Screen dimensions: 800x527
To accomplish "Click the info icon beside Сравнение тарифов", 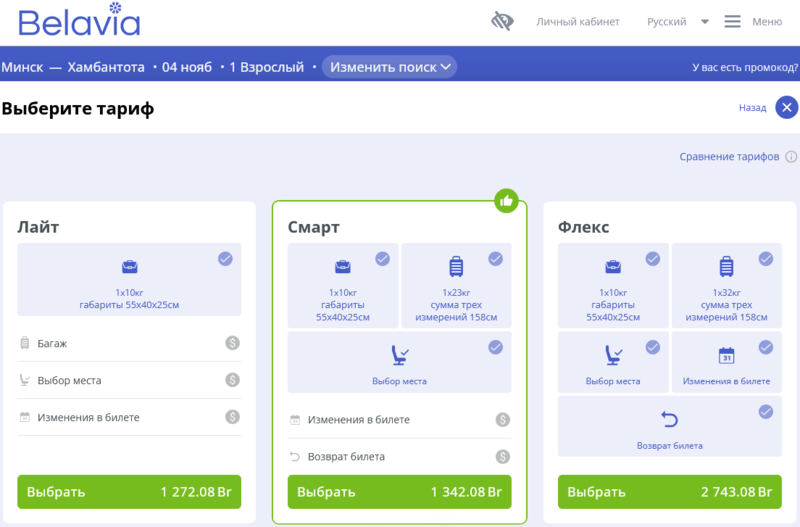I will click(x=791, y=157).
